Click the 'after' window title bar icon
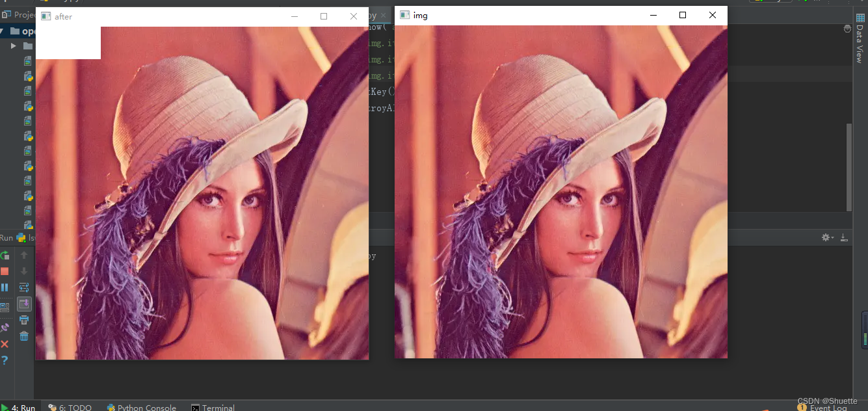 click(46, 16)
